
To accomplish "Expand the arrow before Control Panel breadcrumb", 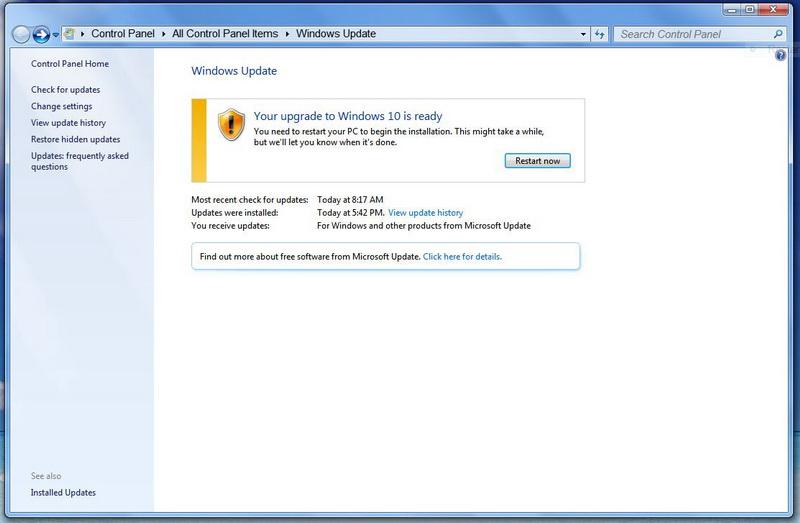I will point(83,34).
